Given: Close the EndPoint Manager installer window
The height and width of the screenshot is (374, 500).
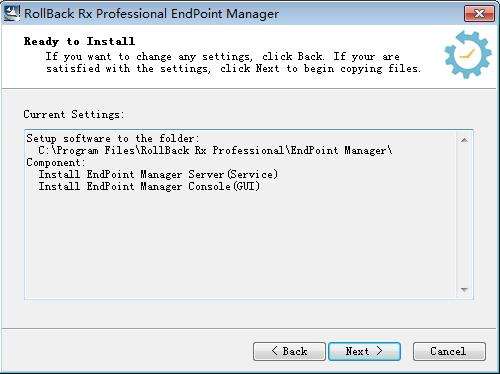Looking at the screenshot, I should click(479, 14).
